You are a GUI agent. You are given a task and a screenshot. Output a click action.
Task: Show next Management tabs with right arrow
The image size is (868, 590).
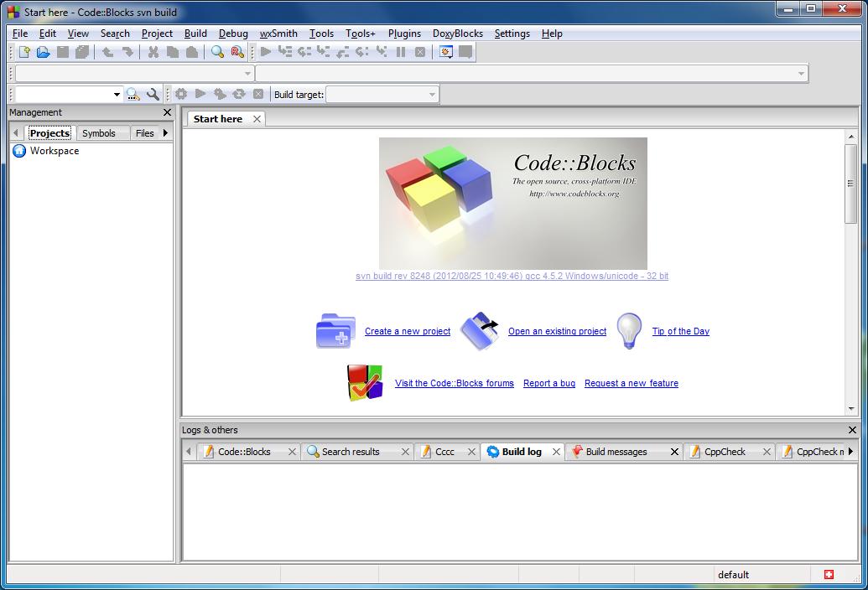165,132
